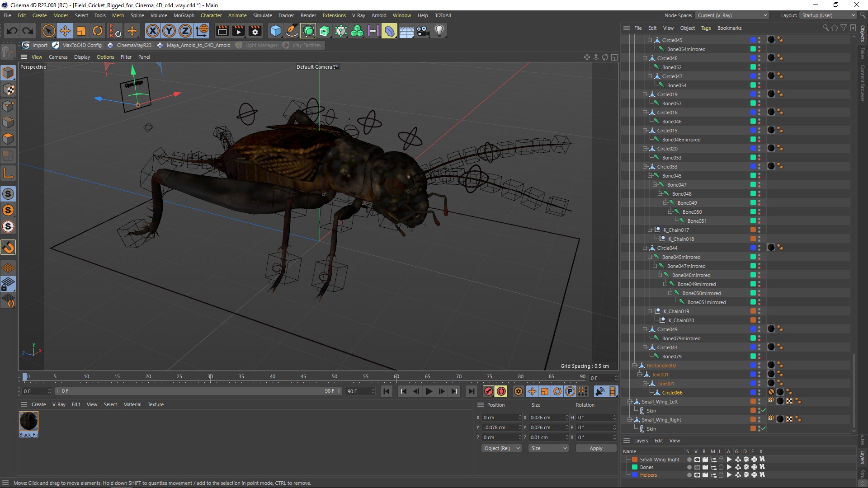The height and width of the screenshot is (488, 868).
Task: Open the V-Ray menu
Action: pos(359,15)
